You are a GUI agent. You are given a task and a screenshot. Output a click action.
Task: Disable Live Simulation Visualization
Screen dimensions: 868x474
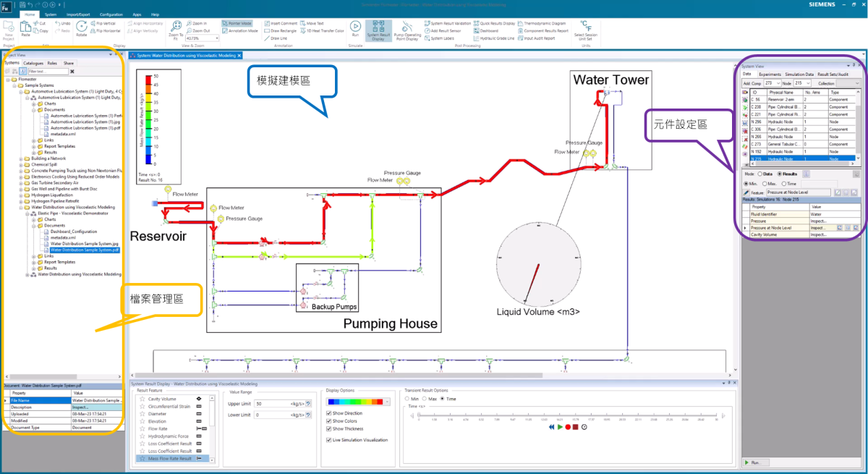click(x=329, y=440)
